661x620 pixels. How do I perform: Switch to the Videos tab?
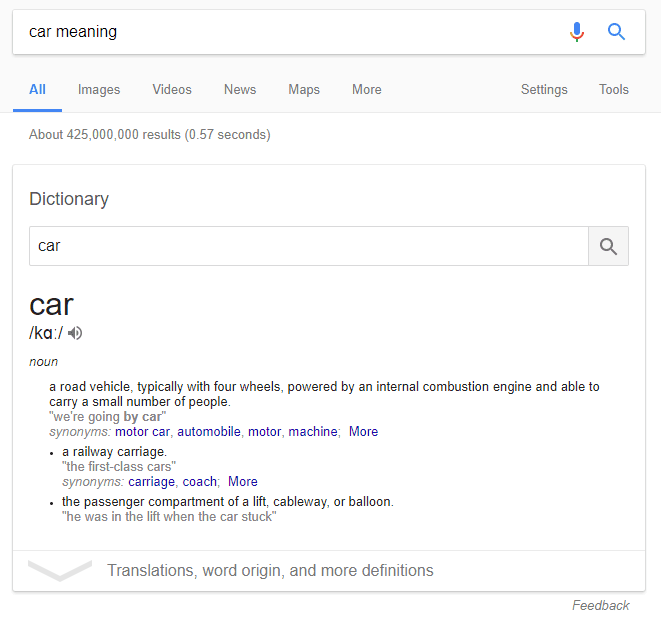[x=172, y=90]
